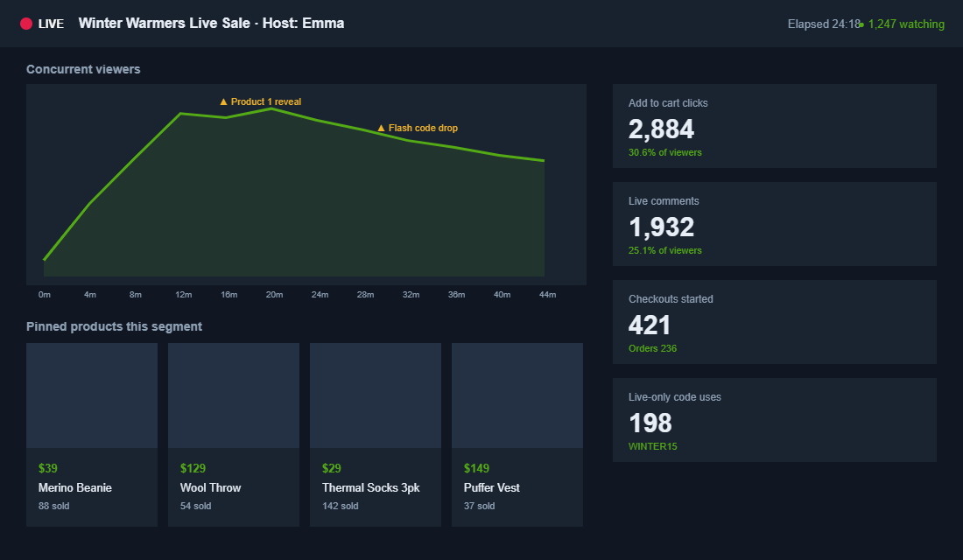Click the Winter Warmers Live Sale title

click(x=211, y=24)
